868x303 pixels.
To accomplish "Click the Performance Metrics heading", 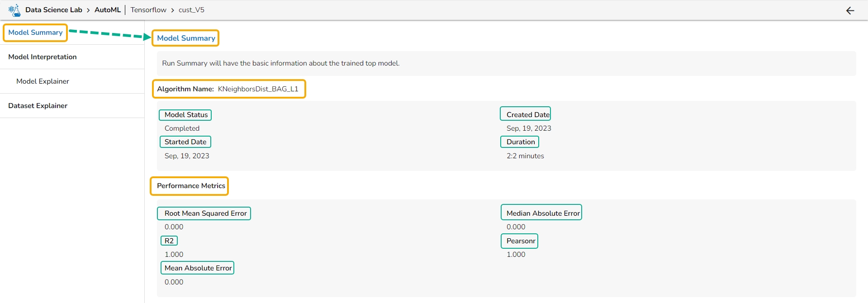I will (191, 186).
